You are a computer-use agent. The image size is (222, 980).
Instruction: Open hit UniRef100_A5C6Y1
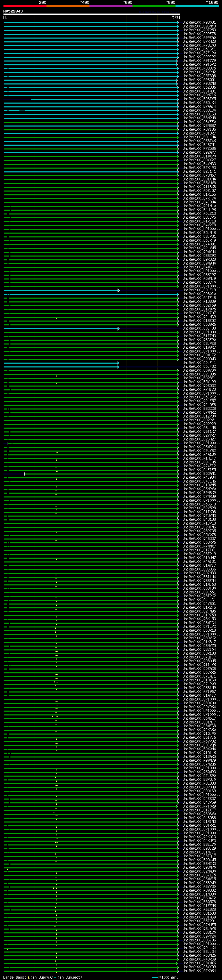point(199,49)
